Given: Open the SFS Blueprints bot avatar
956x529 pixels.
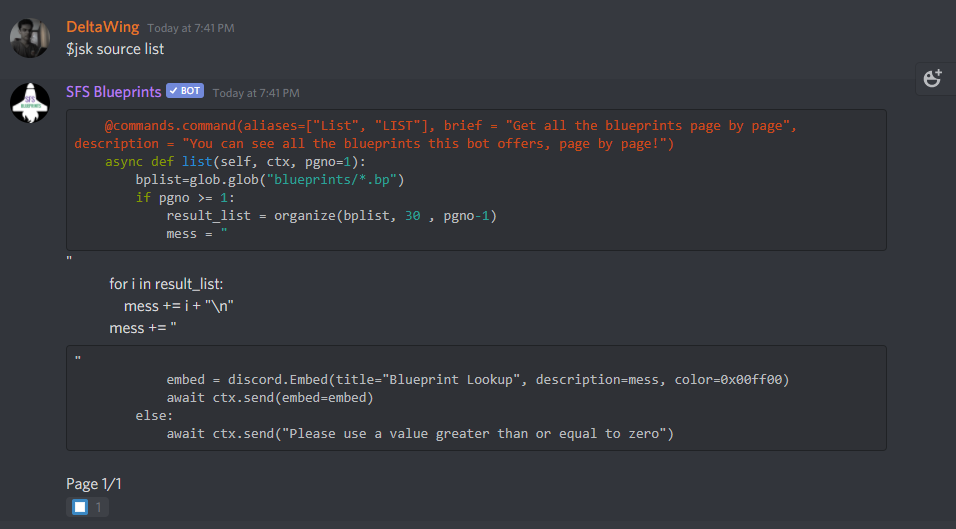Looking at the screenshot, I should point(30,103).
